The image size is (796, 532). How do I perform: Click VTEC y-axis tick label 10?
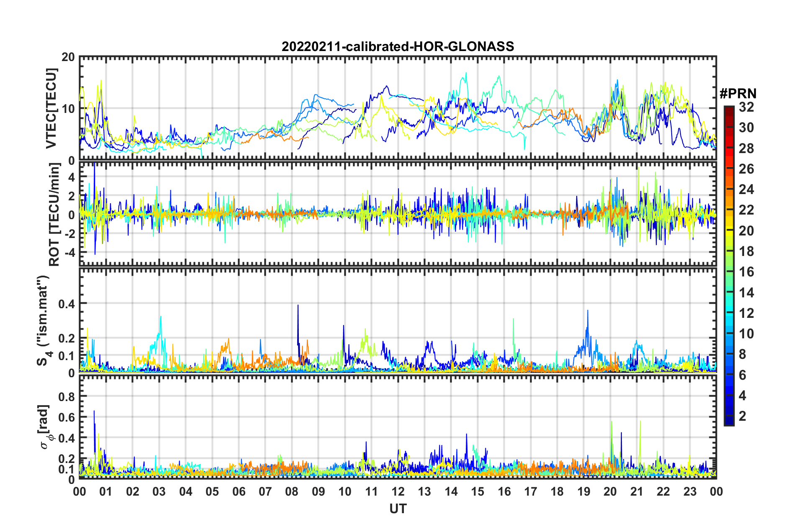pyautogui.click(x=68, y=109)
